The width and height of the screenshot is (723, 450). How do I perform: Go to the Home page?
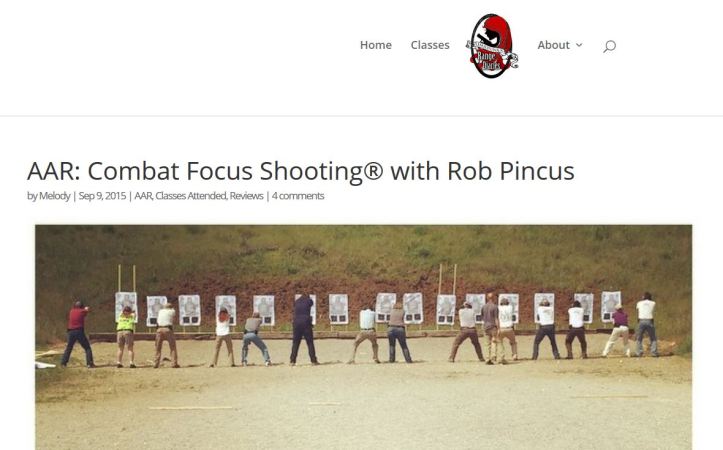[376, 45]
